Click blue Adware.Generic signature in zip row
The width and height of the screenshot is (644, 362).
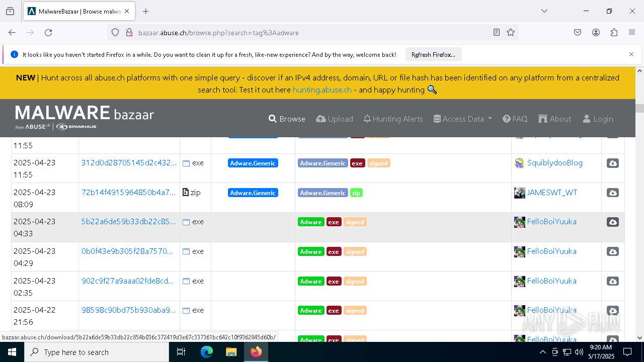coord(253,193)
